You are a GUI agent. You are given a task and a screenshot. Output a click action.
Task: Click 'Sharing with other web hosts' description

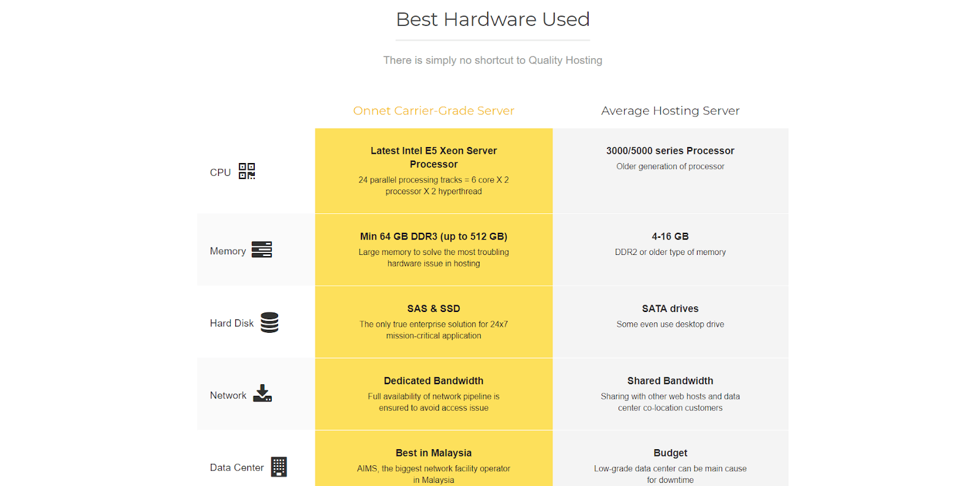click(670, 402)
